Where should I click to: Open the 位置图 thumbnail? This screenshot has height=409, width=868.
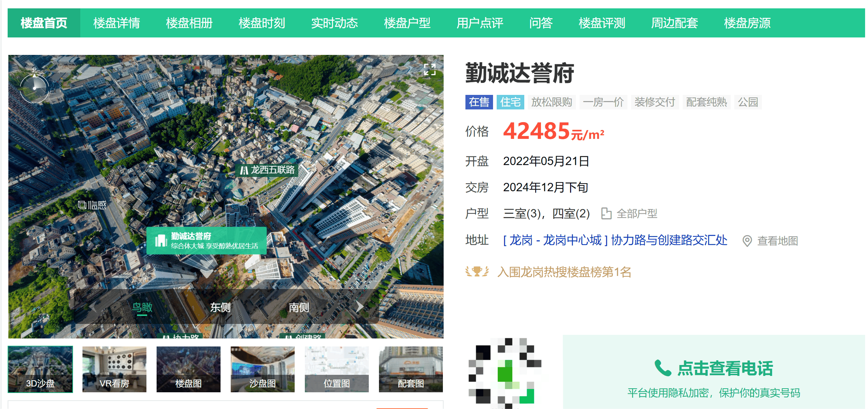(x=337, y=369)
